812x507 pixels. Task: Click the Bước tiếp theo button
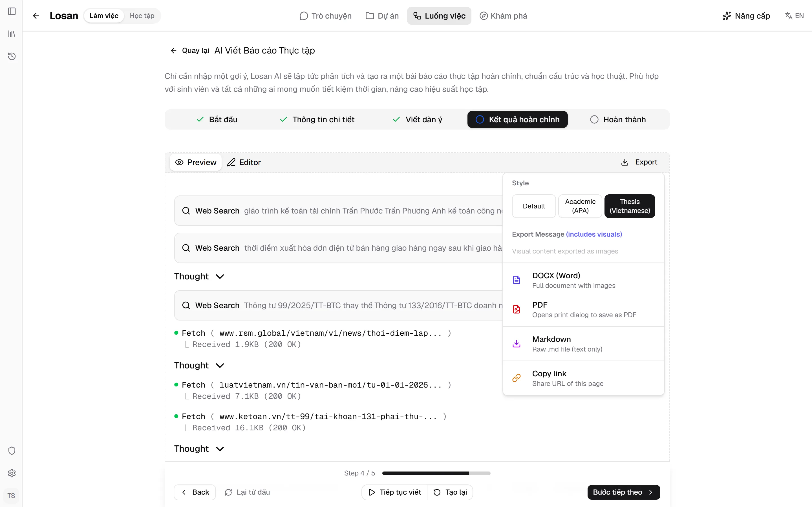click(x=623, y=492)
